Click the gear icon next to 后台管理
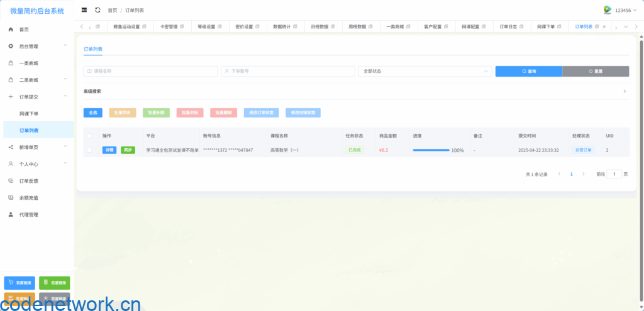The height and width of the screenshot is (311, 644). coord(11,46)
